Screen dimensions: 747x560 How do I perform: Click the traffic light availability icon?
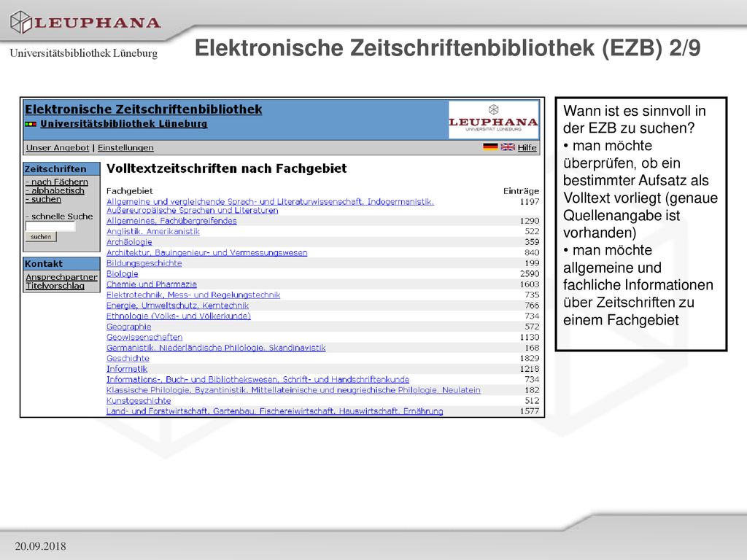pyautogui.click(x=31, y=124)
